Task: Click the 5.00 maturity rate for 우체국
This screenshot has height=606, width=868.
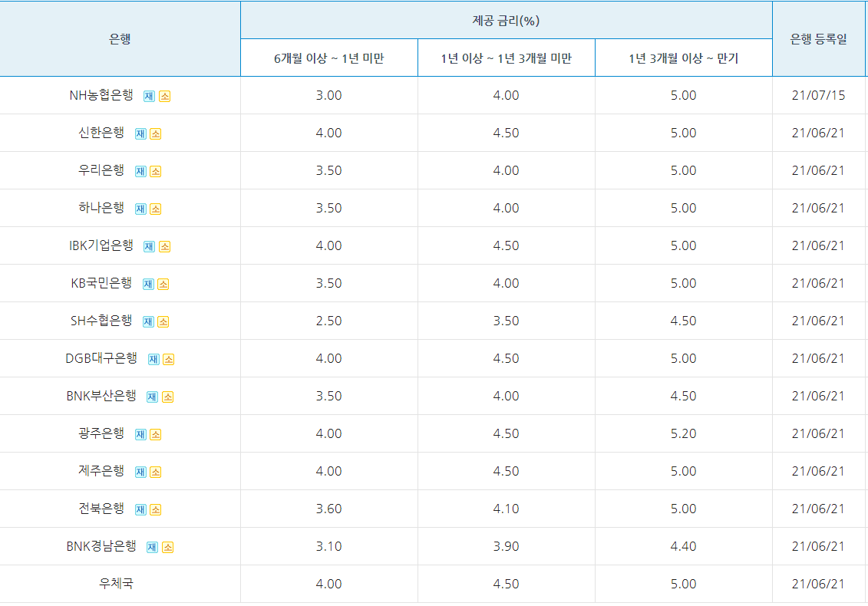Action: point(684,584)
